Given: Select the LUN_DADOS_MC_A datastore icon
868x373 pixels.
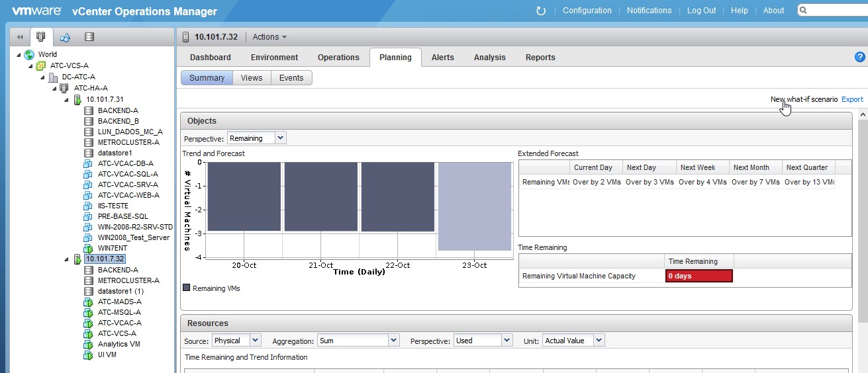Looking at the screenshot, I should click(88, 132).
